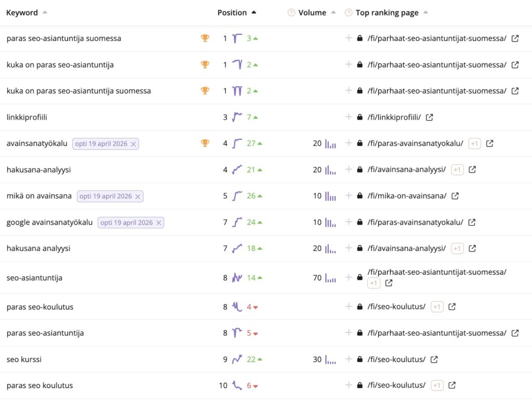This screenshot has width=532, height=400.
Task: Click lock icon beside /fi/mika-on-avainsana/
Action: tap(360, 196)
